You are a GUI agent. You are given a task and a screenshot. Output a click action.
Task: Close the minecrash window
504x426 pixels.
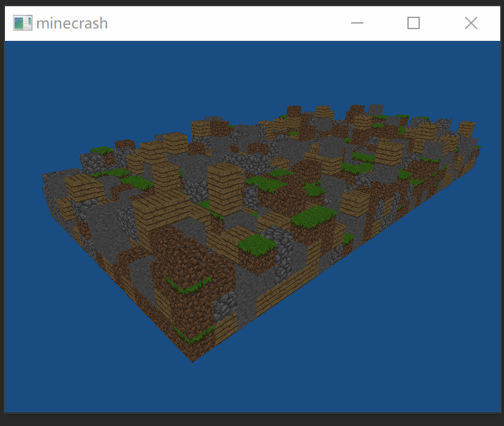click(471, 23)
